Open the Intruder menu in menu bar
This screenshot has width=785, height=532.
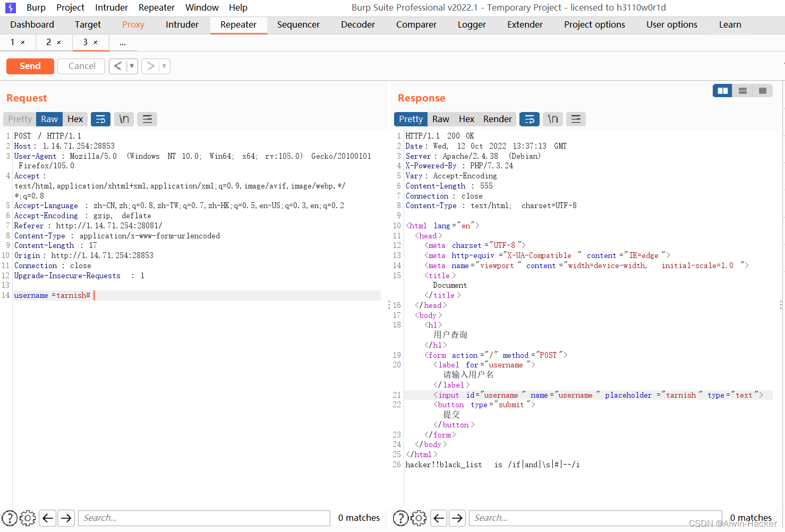(x=112, y=7)
